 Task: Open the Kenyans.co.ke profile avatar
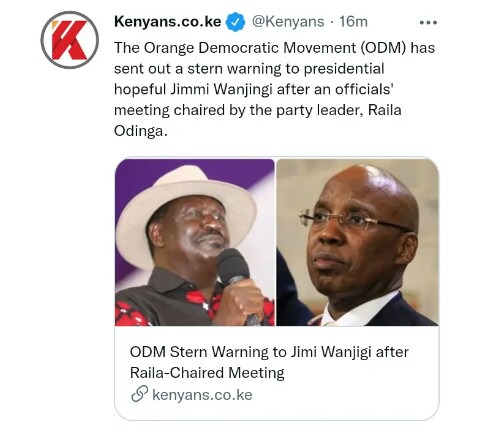coord(69,40)
